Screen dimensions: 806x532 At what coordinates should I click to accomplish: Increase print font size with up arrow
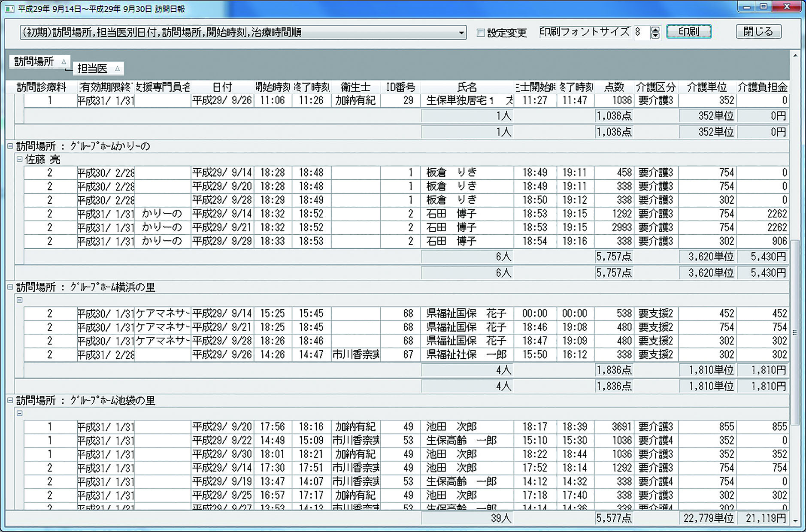655,29
